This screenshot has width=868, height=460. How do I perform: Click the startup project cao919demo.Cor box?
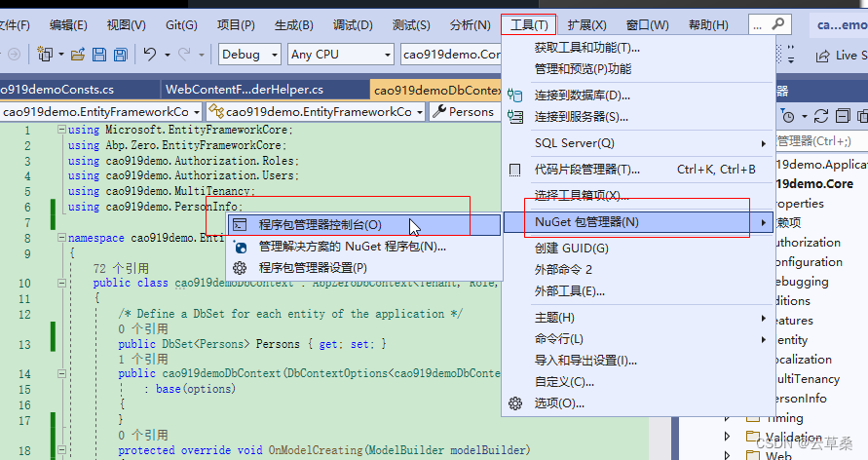pyautogui.click(x=451, y=55)
